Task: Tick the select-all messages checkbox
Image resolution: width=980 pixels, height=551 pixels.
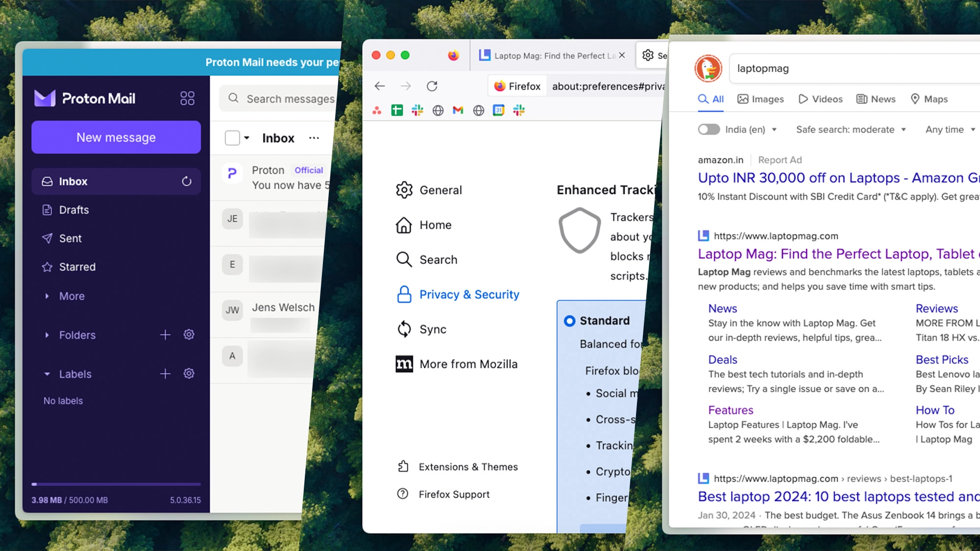Action: point(232,138)
